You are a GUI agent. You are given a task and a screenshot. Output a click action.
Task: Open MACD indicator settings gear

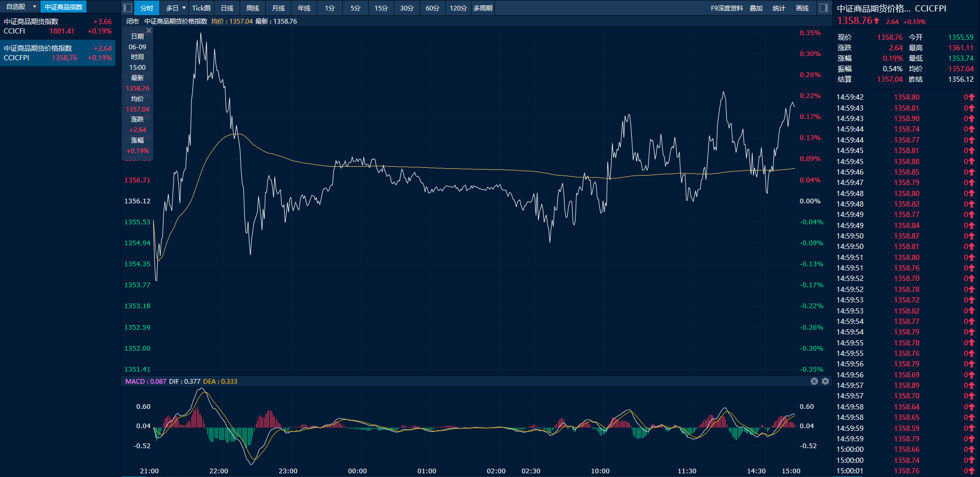[x=825, y=381]
